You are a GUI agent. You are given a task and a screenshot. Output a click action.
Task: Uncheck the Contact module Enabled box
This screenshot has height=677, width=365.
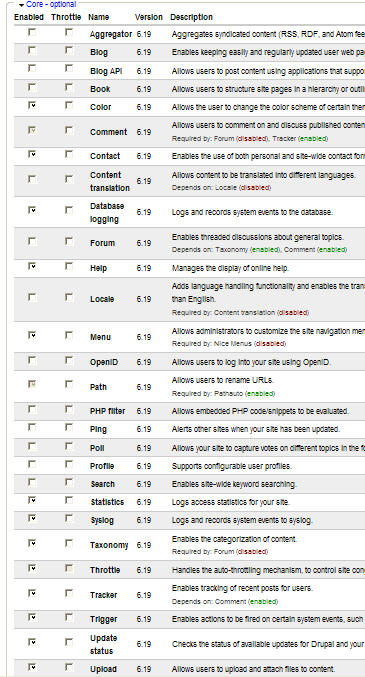coord(32,154)
